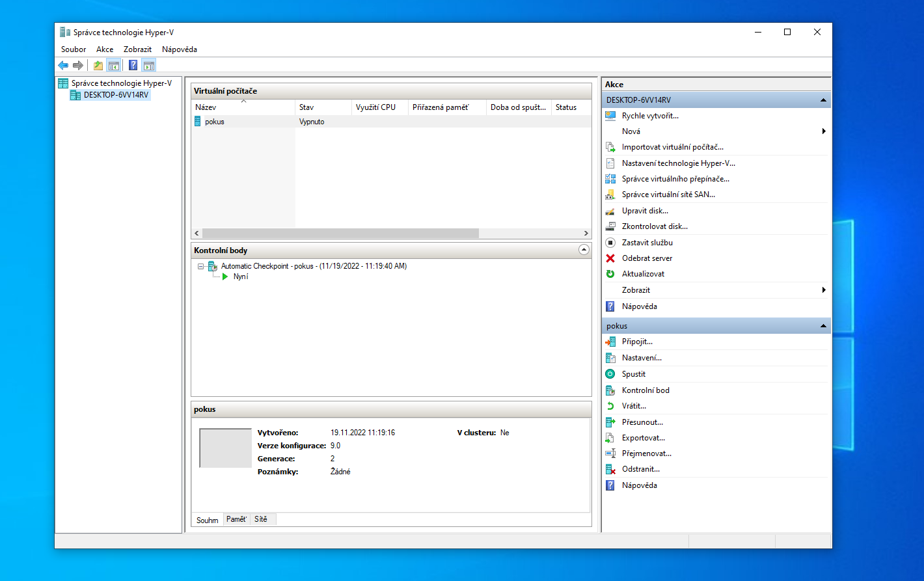Select Správce technologie Hyper-V root node
This screenshot has height=581, width=924.
tap(121, 83)
